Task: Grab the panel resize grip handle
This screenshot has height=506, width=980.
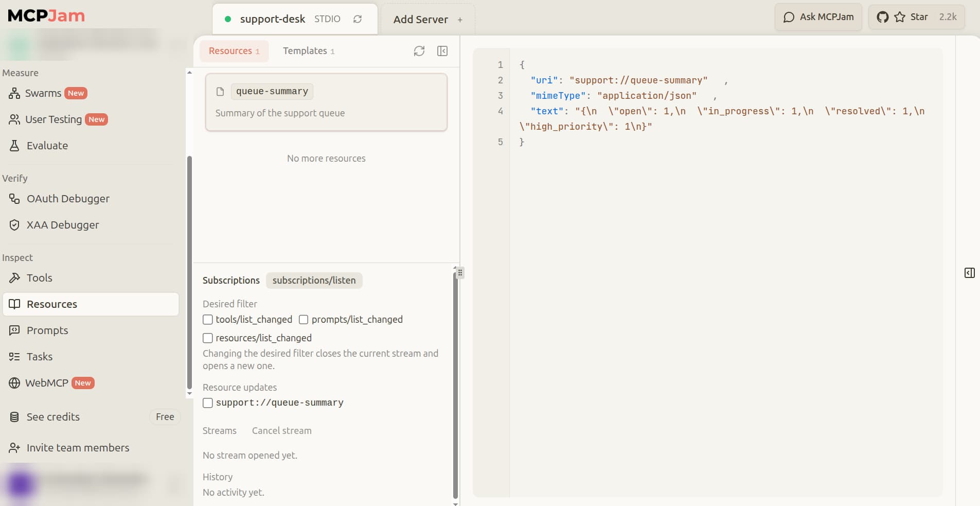Action: (460, 273)
